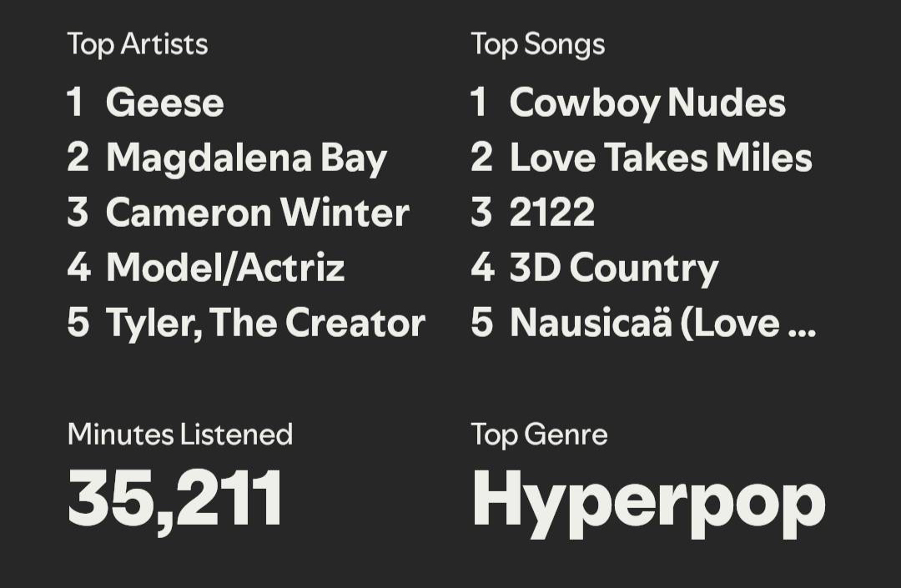Click rank number 1 beside Geese

pyautogui.click(x=75, y=103)
